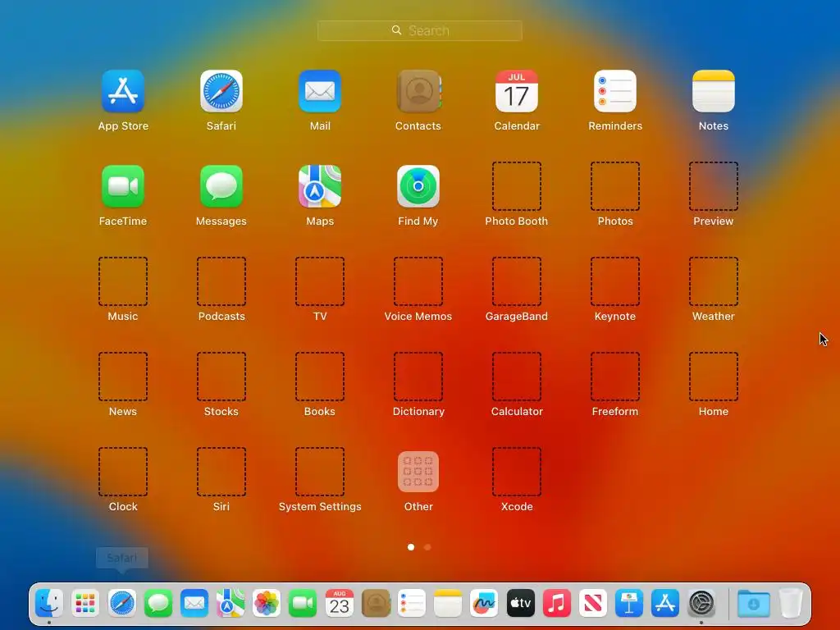Launch the Preview app placeholder
Image resolution: width=840 pixels, height=630 pixels.
[x=714, y=186]
